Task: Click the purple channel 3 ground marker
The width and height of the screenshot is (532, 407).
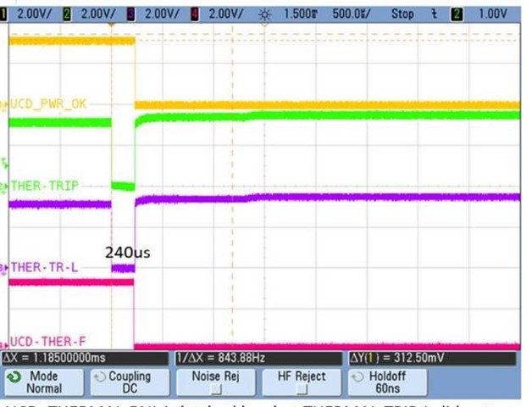Action: click(3, 268)
